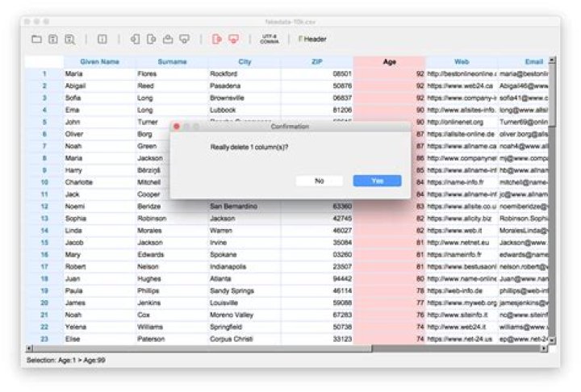Open find with the magnifier document icon
The image size is (581, 392).
(69, 40)
